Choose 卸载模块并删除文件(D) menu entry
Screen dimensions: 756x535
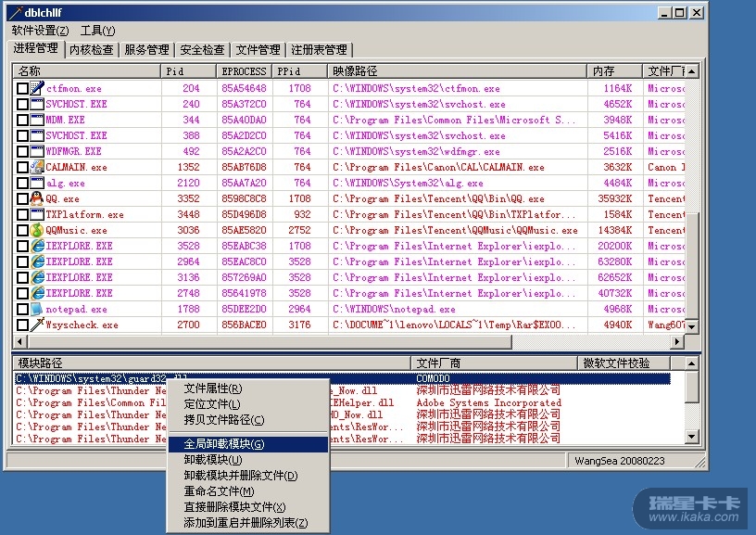click(248, 476)
